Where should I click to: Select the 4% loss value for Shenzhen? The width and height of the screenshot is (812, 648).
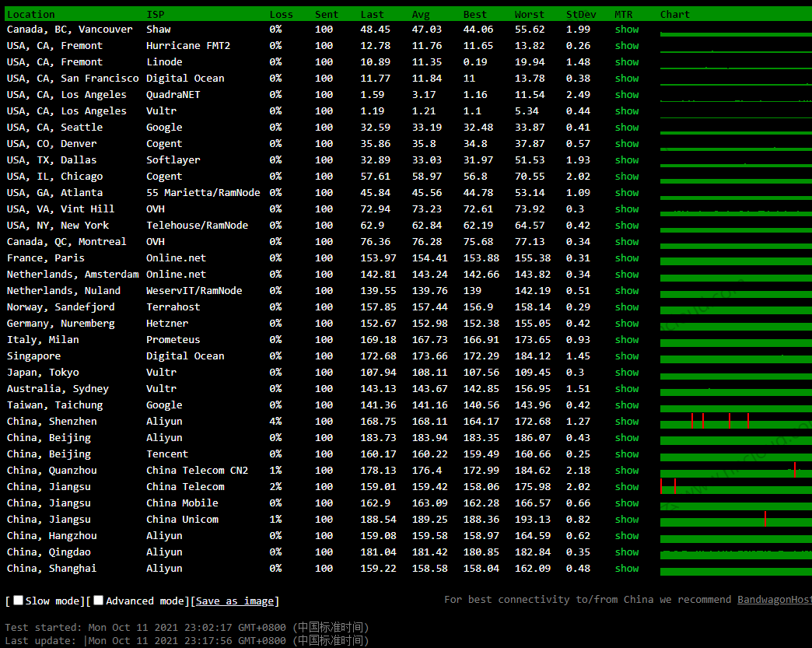275,421
